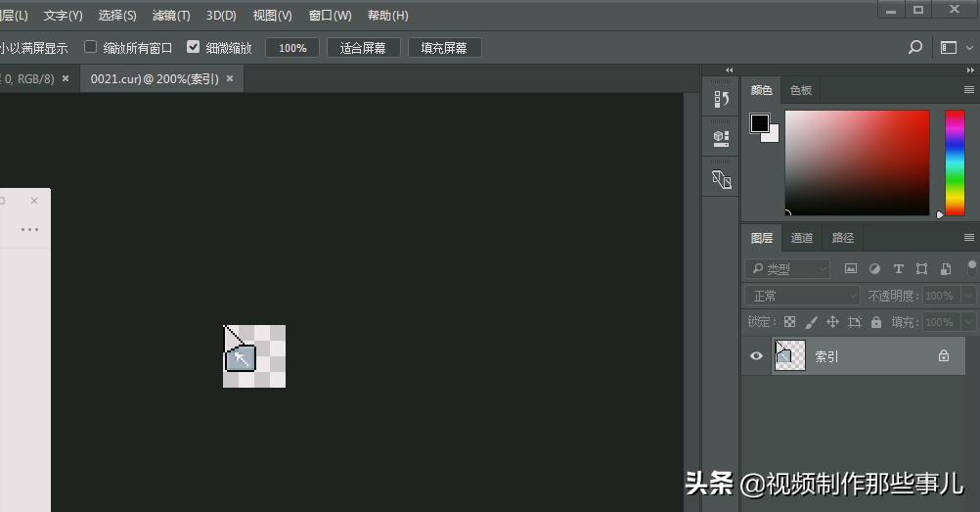Pick a color in the red color field

(x=857, y=163)
